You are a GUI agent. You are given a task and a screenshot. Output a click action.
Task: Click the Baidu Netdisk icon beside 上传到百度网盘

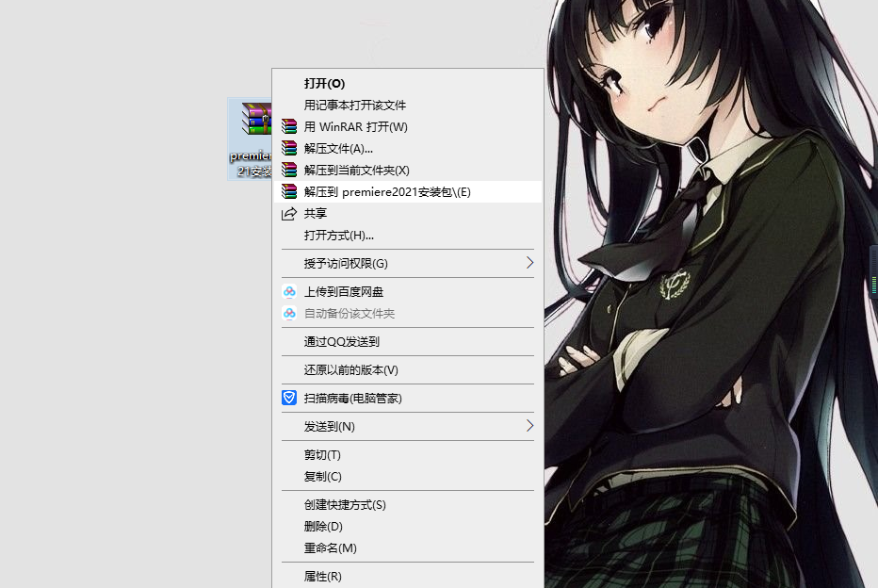pos(289,292)
